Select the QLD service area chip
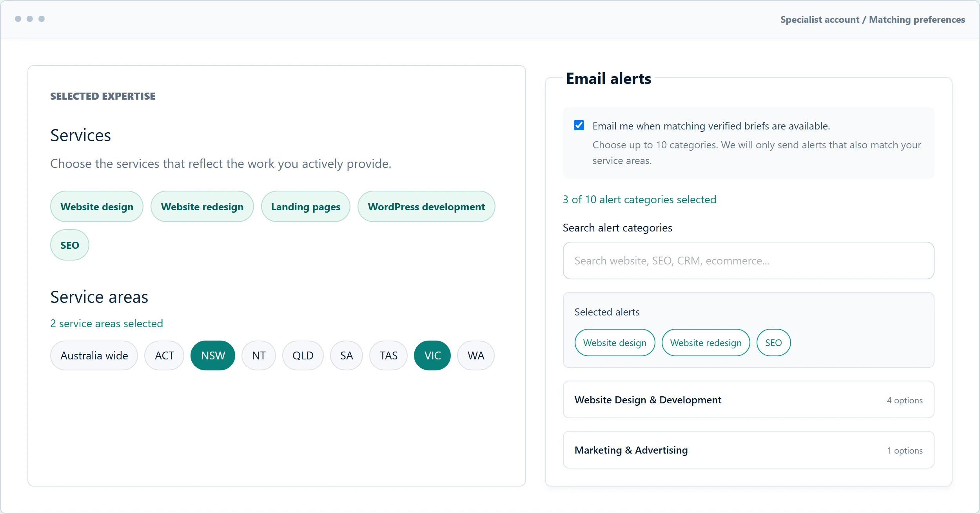 click(x=303, y=355)
